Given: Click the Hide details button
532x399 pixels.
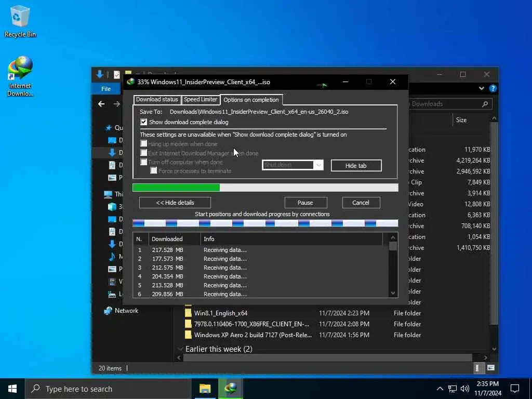Looking at the screenshot, I should click(175, 203).
